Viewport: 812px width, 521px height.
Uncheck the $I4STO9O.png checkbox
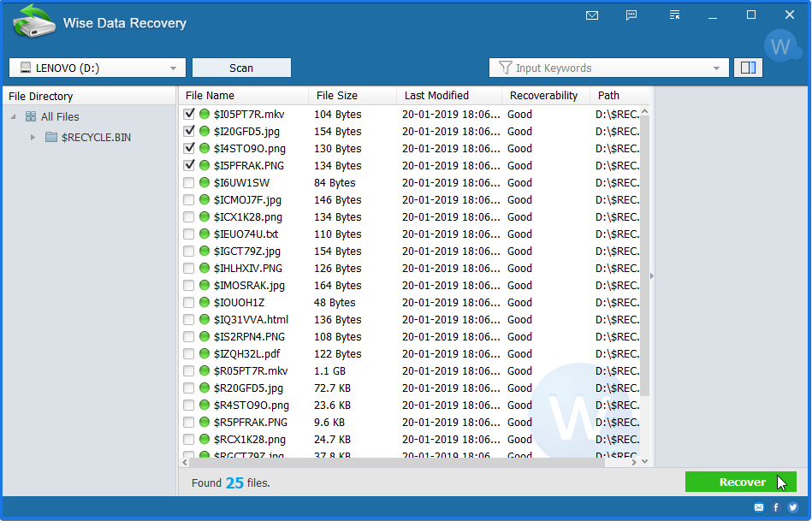pyautogui.click(x=189, y=148)
